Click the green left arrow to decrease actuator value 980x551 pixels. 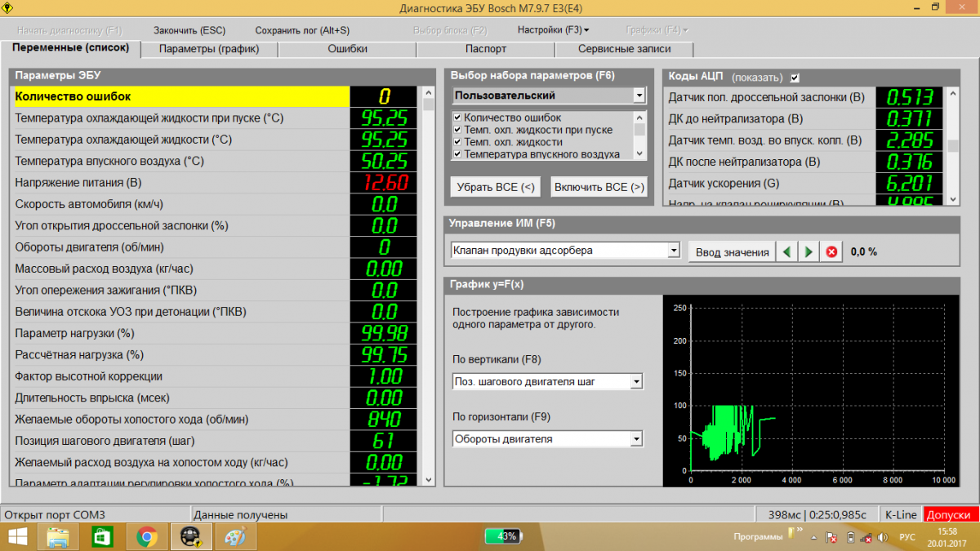coord(786,252)
